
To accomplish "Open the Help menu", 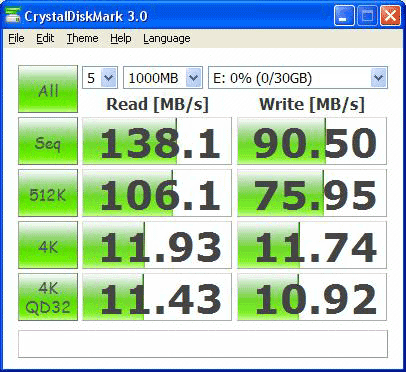I will [x=121, y=38].
